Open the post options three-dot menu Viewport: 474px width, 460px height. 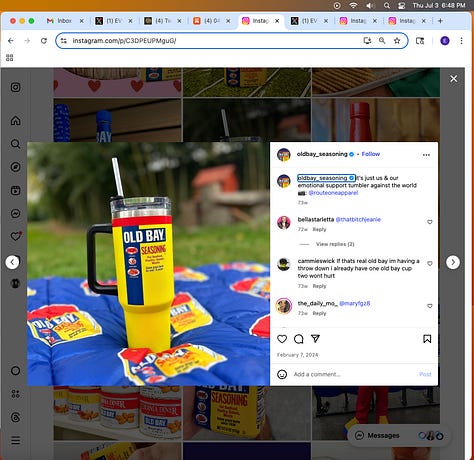426,155
